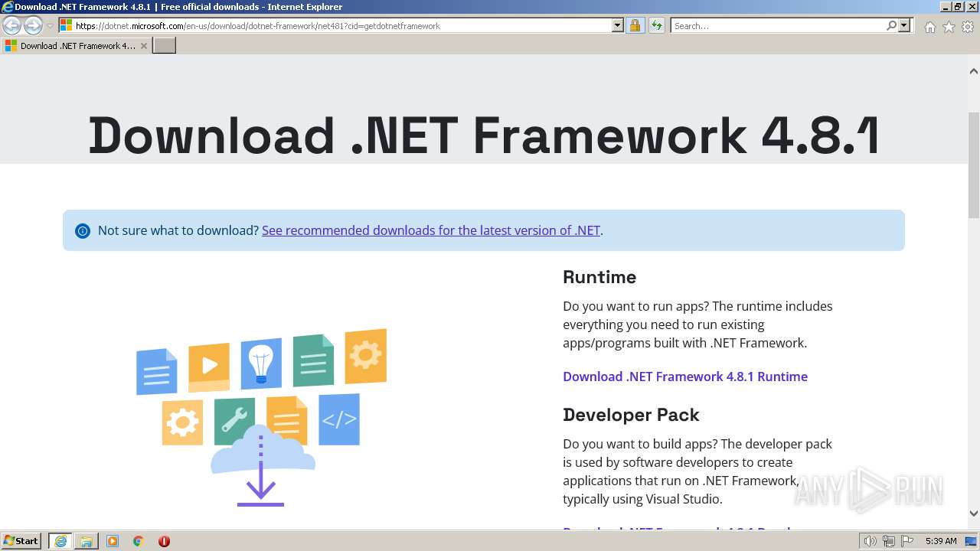Expand the search provider dropdown
The height and width of the screenshot is (551, 980).
click(904, 26)
